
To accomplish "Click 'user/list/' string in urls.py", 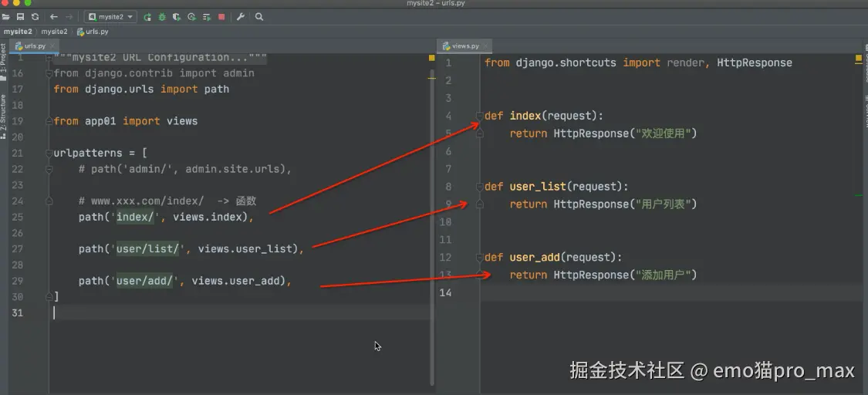I will click(x=148, y=249).
